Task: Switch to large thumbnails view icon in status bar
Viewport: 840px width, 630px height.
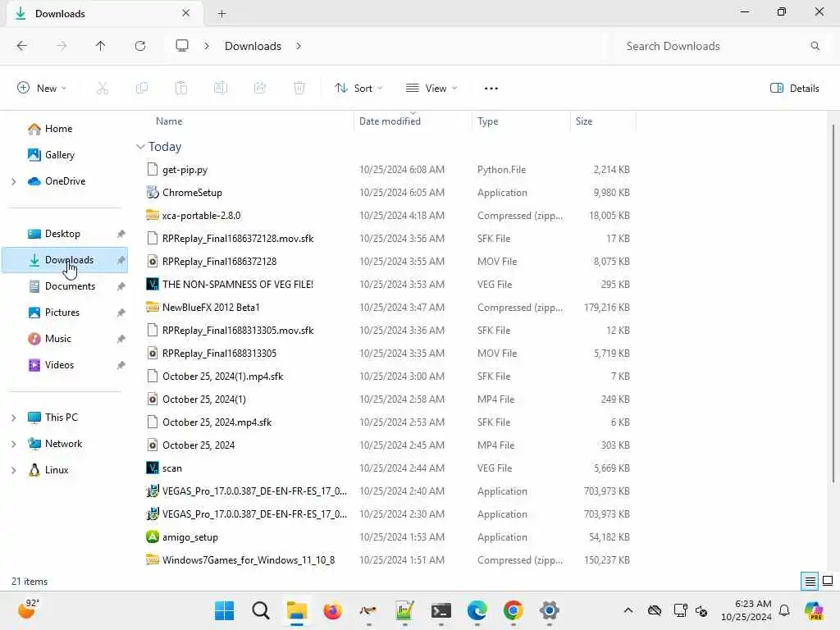Action: pos(828,582)
